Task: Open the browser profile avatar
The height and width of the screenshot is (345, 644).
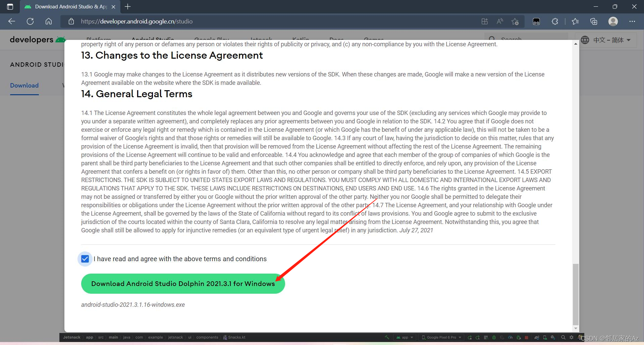Action: click(613, 21)
